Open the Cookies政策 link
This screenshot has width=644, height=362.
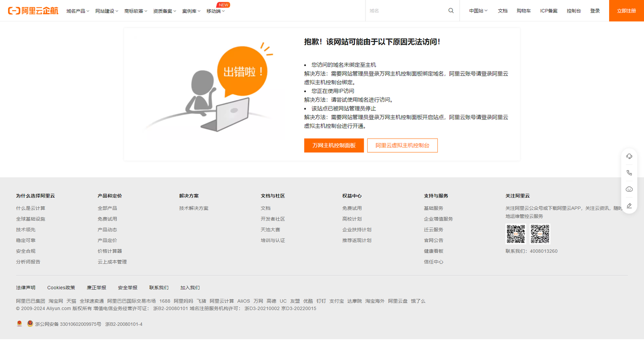pos(61,288)
